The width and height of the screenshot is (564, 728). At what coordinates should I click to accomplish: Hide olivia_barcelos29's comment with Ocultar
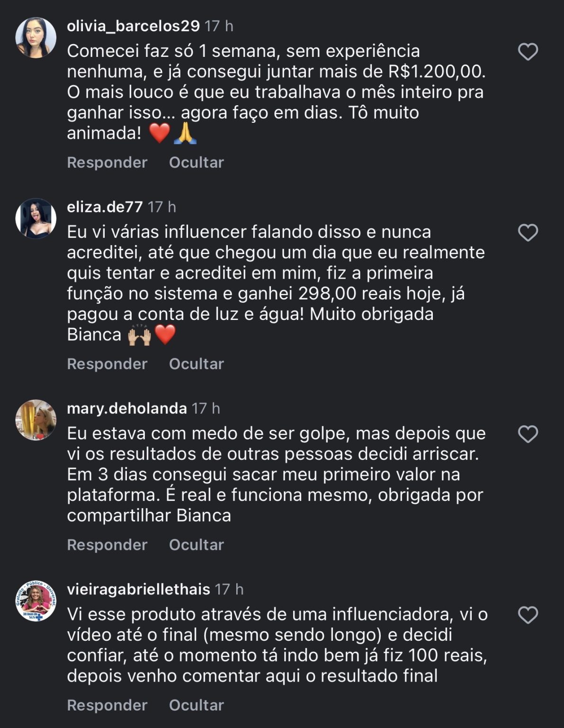click(196, 162)
